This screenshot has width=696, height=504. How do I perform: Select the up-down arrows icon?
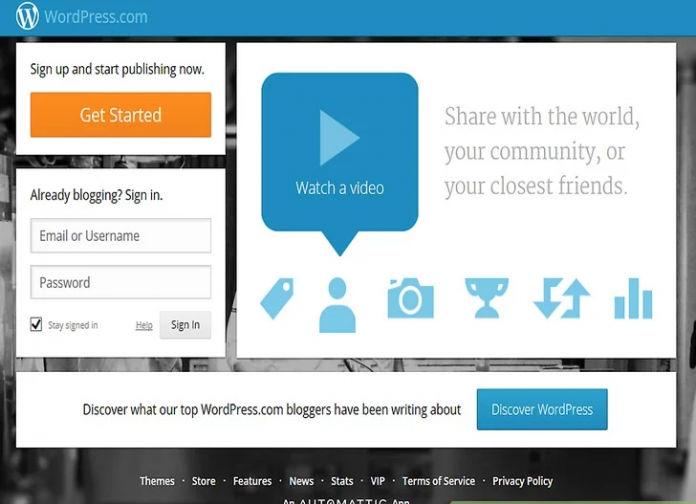point(561,299)
